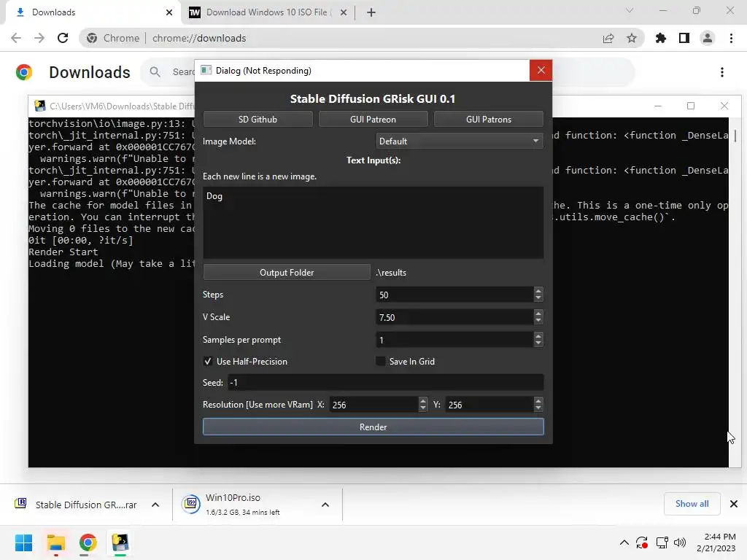
Task: Close the downloads shelf
Action: (734, 504)
